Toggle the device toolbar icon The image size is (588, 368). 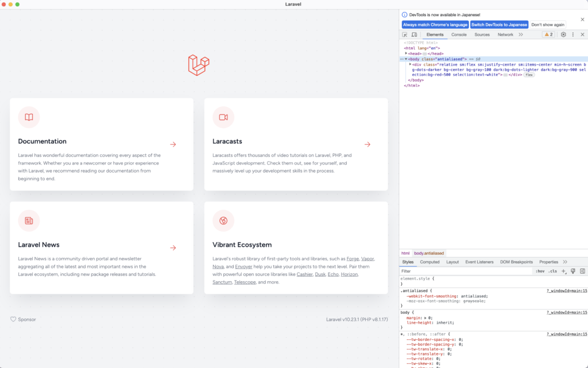(x=414, y=34)
